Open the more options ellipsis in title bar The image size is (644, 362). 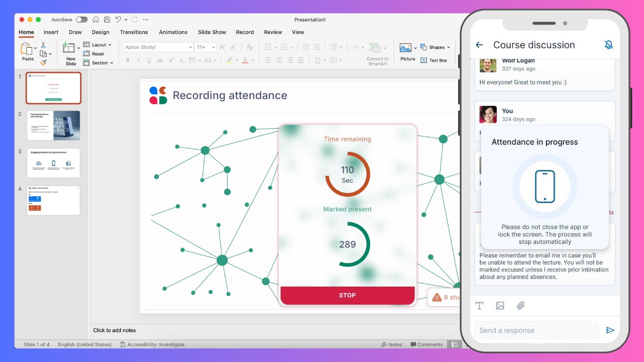pos(146,20)
